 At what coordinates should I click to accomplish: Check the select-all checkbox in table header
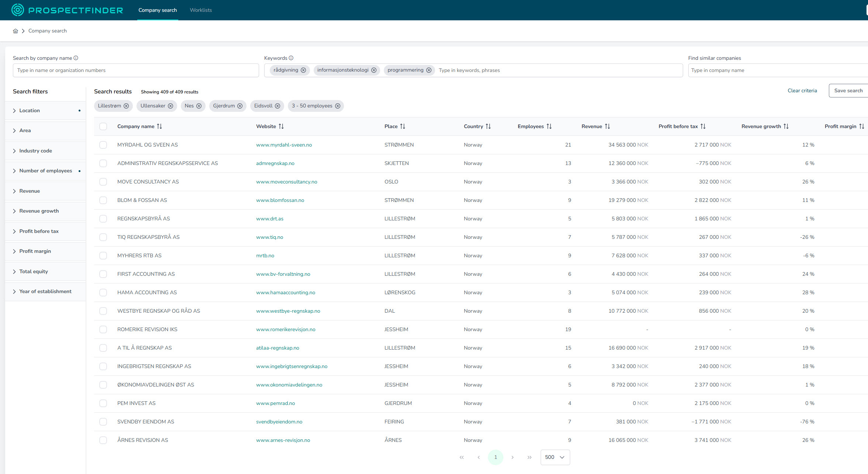tap(103, 126)
